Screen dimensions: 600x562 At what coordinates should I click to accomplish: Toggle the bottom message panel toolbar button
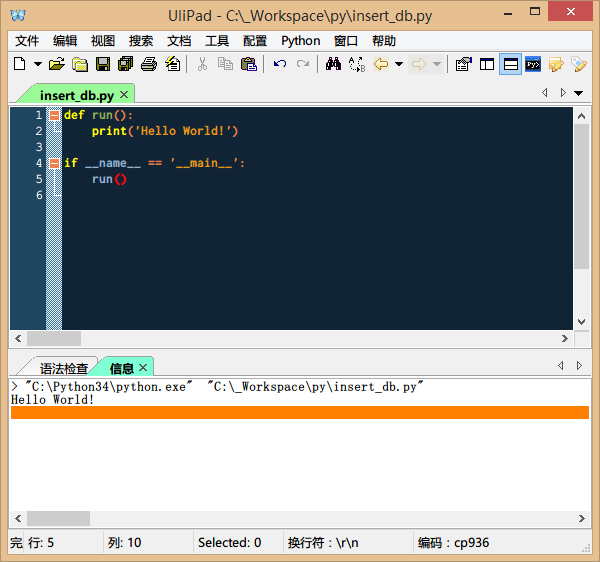(x=510, y=64)
